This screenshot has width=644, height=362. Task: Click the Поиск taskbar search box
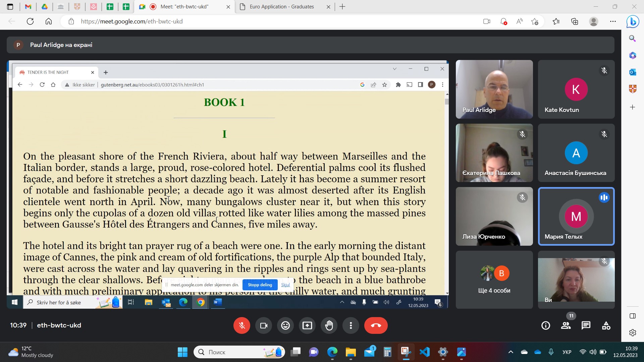click(239, 352)
